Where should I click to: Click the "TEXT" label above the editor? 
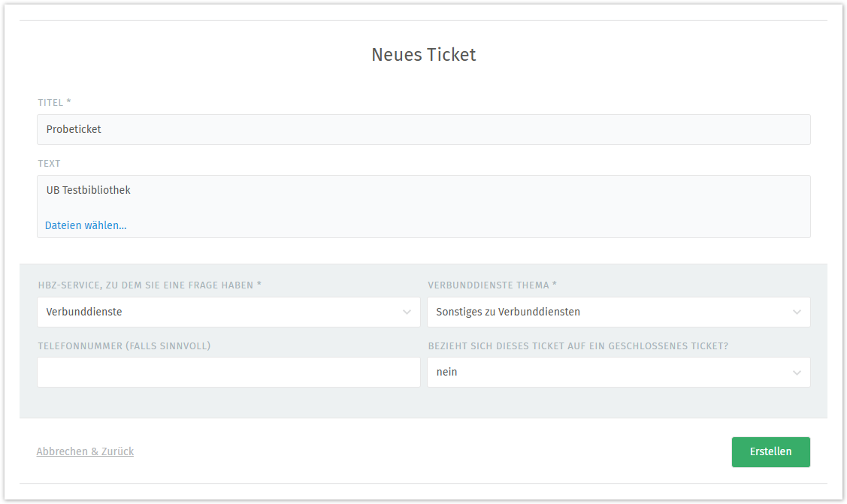[49, 164]
